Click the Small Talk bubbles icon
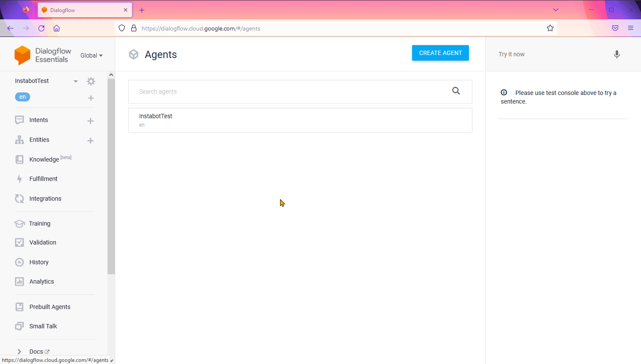This screenshot has width=641, height=364. [19, 326]
